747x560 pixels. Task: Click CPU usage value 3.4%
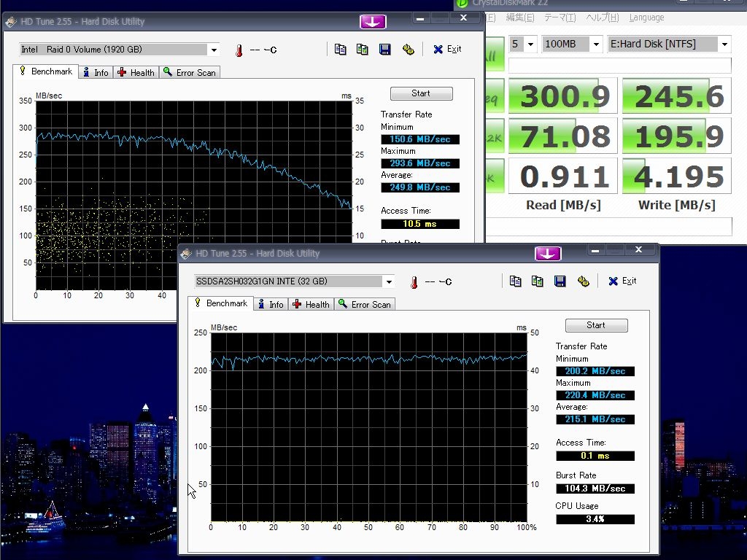point(595,519)
